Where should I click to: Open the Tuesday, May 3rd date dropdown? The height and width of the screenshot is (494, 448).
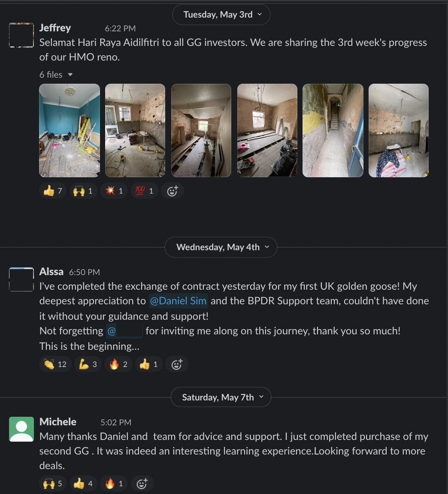pyautogui.click(x=221, y=15)
